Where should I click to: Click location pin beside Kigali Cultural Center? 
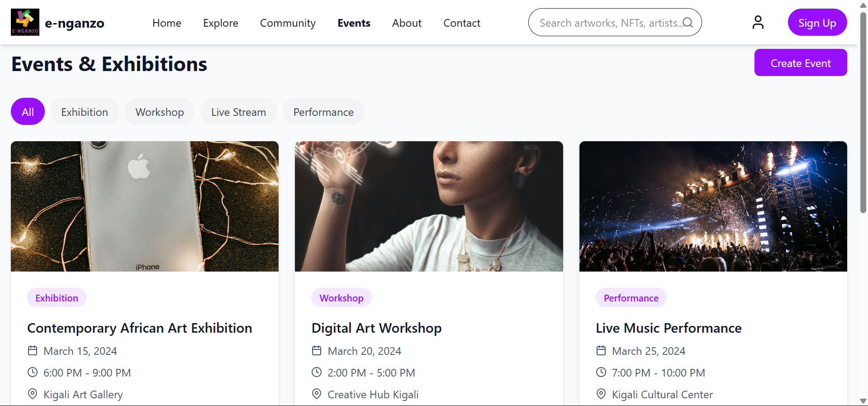601,394
